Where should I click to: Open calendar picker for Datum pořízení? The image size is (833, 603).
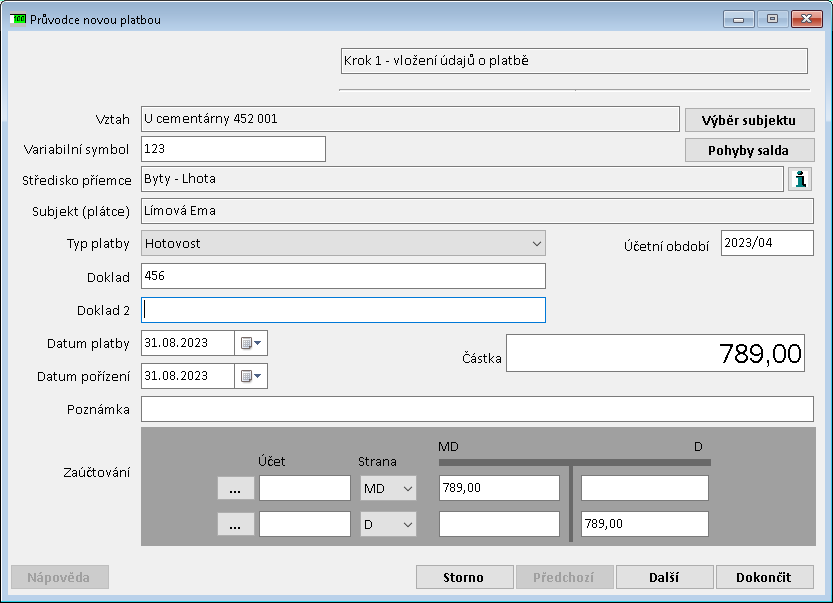pos(251,376)
